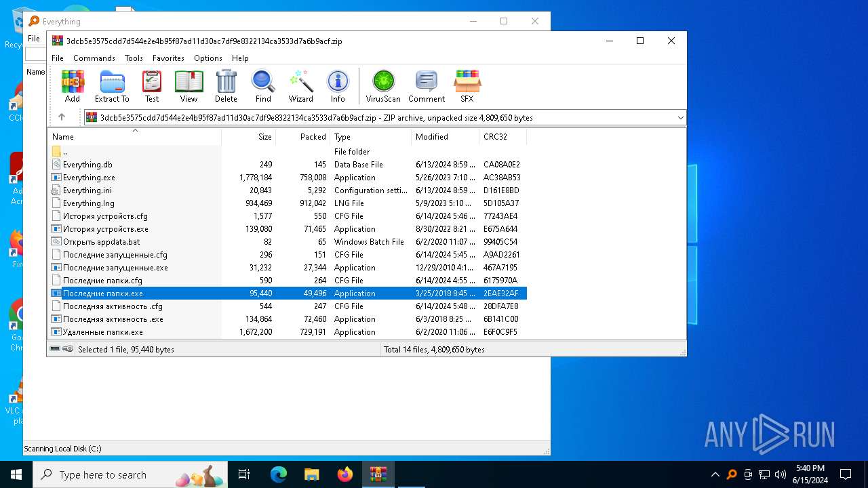The height and width of the screenshot is (488, 868).
Task: Select Удаленные папки.exe file
Action: point(288,332)
